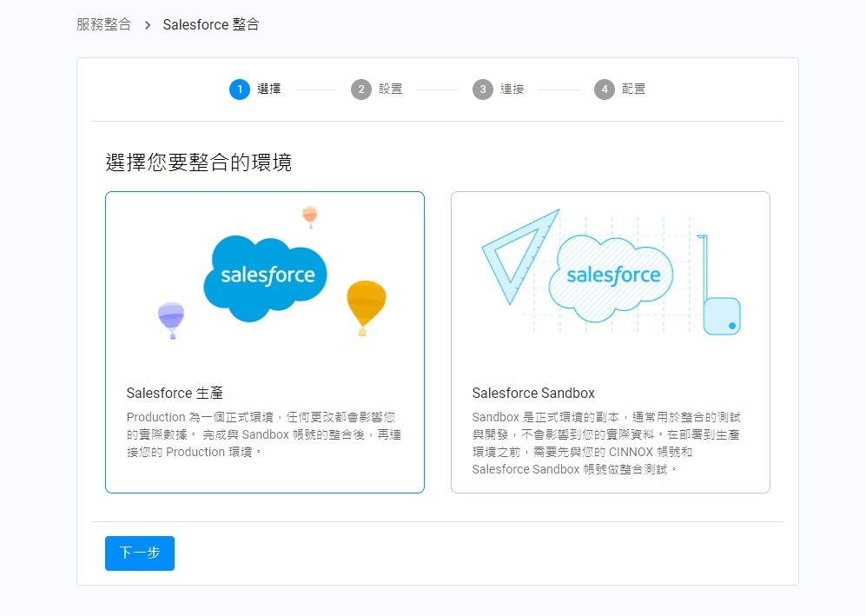Open the 設置 step label
Viewport: 866px width, 616px height.
coord(391,89)
